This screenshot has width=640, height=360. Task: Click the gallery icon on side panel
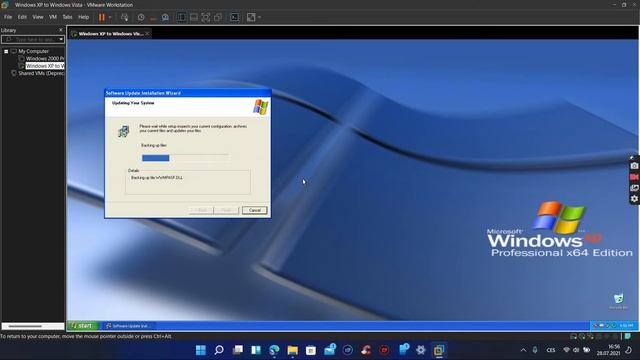click(634, 188)
